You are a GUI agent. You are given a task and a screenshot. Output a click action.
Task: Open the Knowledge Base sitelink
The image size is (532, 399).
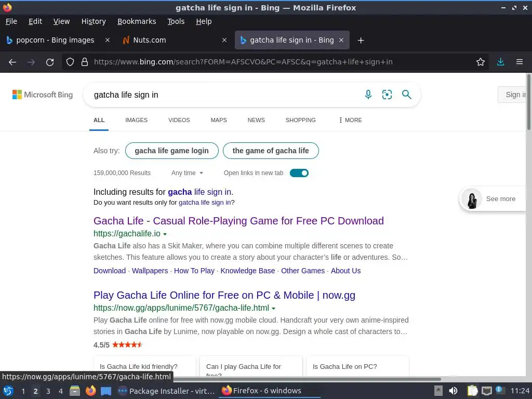248,271
